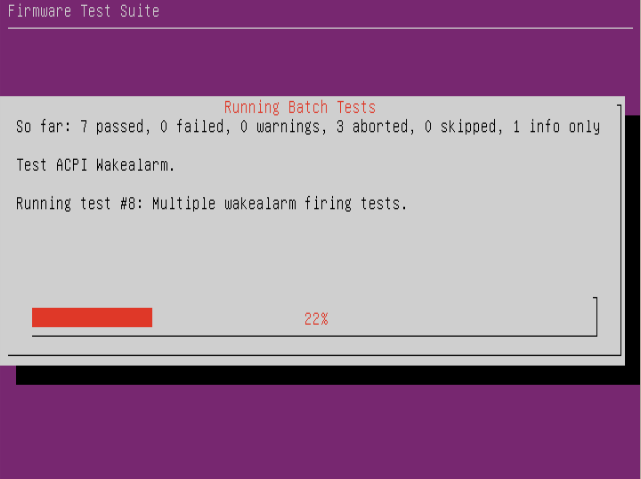Click the purple background below the dialog
The height and width of the screenshot is (479, 641).
[x=320, y=432]
